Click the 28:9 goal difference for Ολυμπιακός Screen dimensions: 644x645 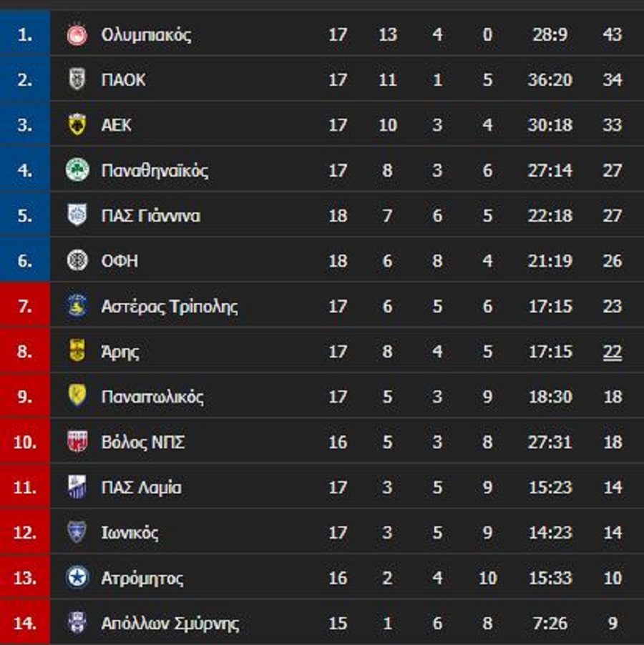click(x=550, y=34)
